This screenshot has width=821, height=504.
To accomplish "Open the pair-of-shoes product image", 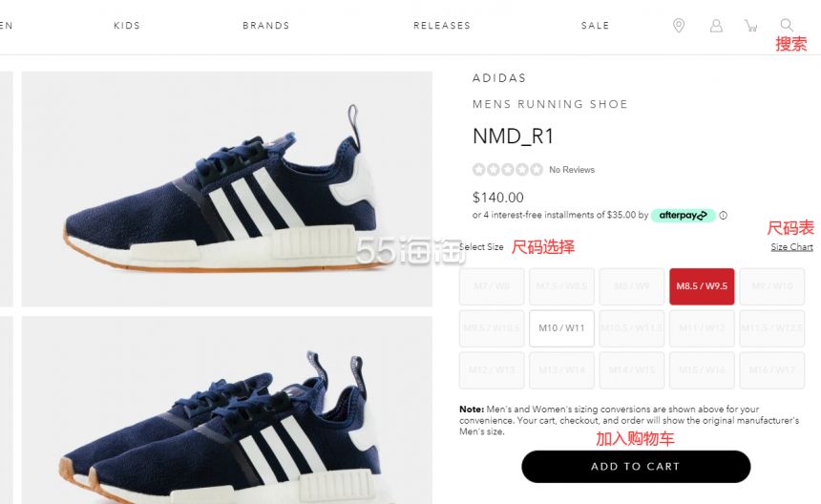I will pos(226,409).
